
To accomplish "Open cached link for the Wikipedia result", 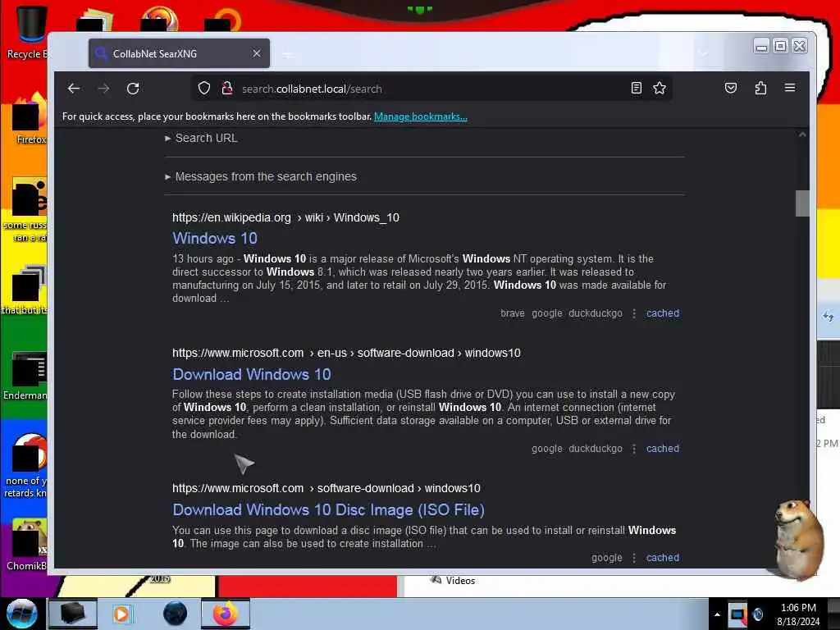I will coord(663,313).
